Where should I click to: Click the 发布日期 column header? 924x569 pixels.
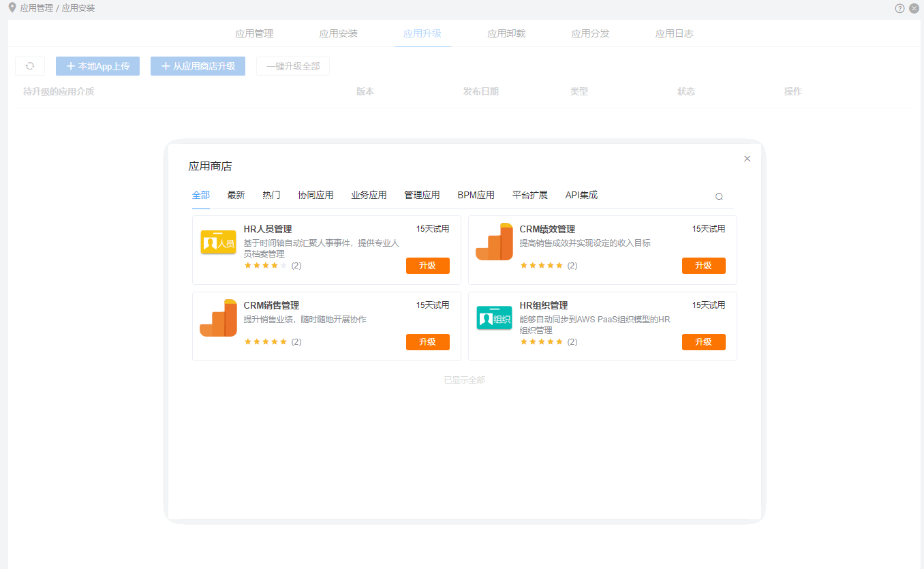(x=481, y=91)
